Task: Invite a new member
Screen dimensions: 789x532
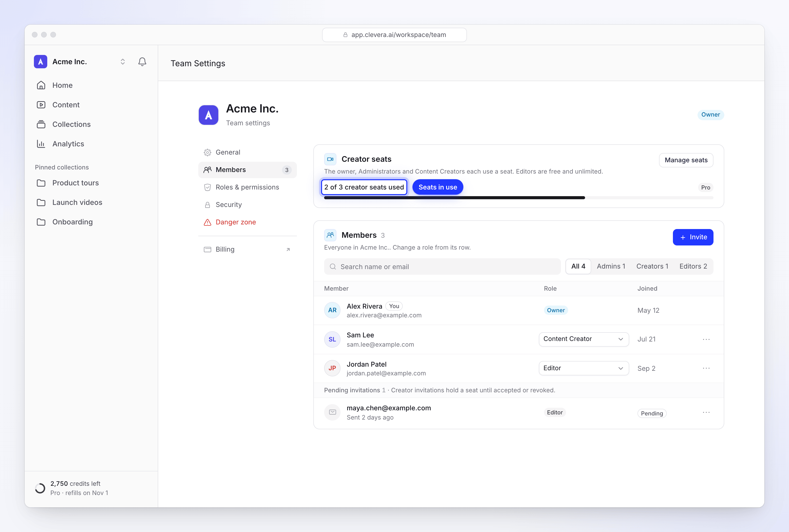Action: point(693,237)
